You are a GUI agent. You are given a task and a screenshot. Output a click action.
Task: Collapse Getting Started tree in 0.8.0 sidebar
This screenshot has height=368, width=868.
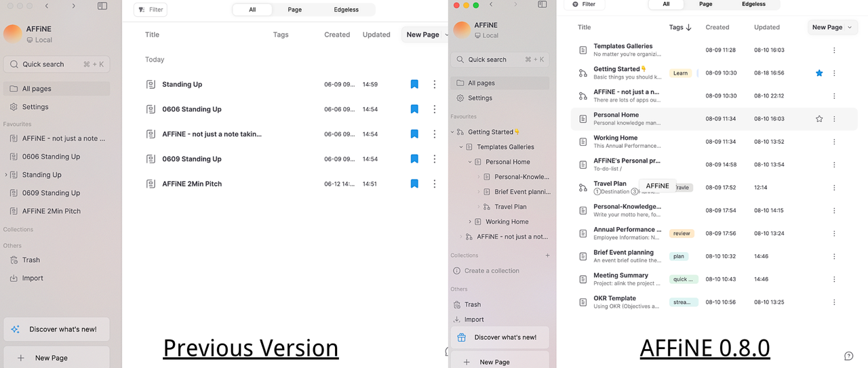point(452,132)
